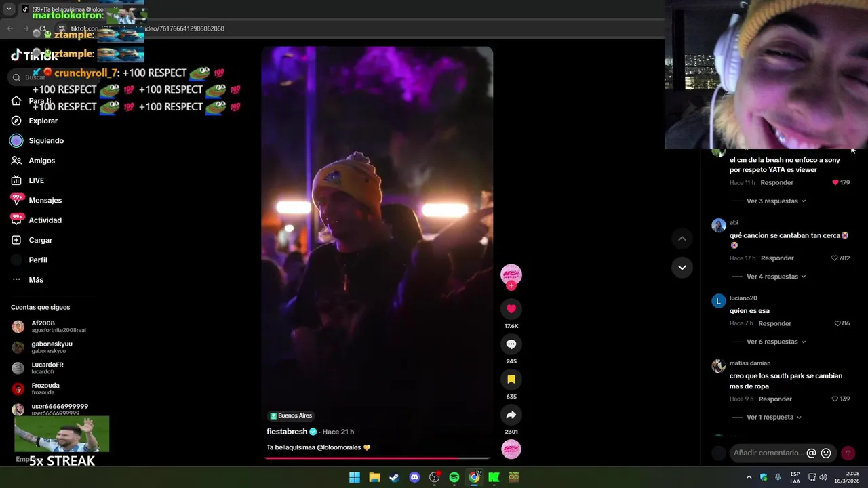Open comments via the speech bubble icon
This screenshot has width=868, height=488.
point(511,344)
